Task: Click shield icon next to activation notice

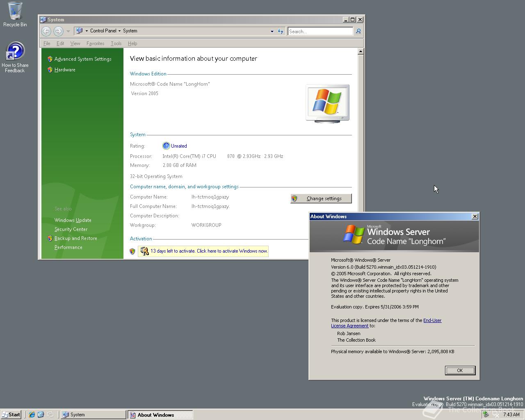Action: 132,251
